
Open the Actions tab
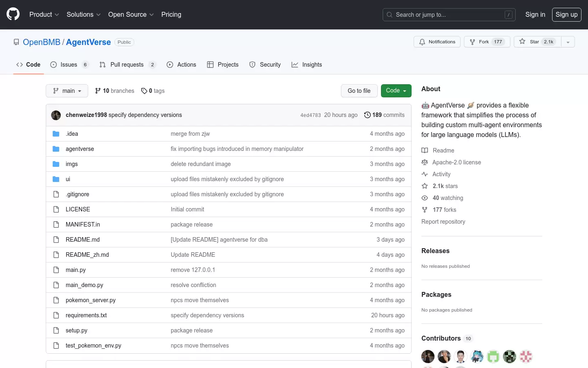coord(181,65)
